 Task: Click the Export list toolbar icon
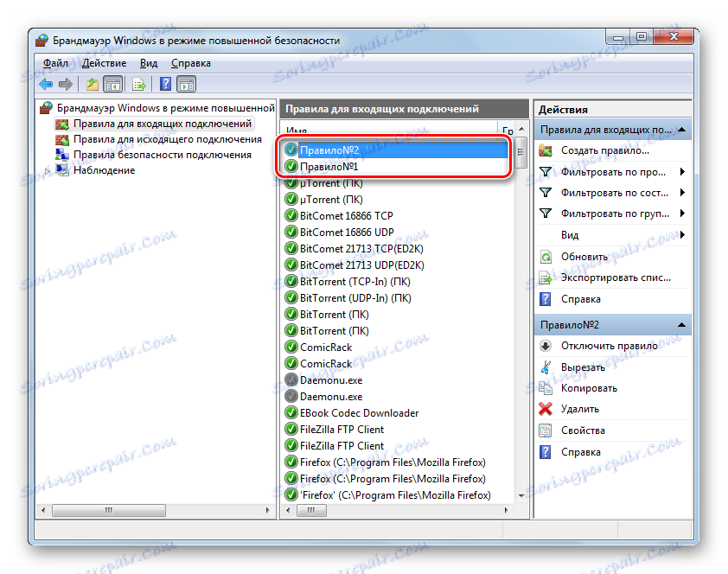click(x=139, y=85)
